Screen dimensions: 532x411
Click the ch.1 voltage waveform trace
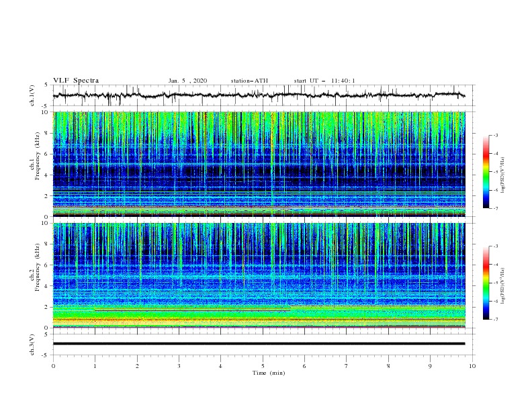(x=259, y=95)
